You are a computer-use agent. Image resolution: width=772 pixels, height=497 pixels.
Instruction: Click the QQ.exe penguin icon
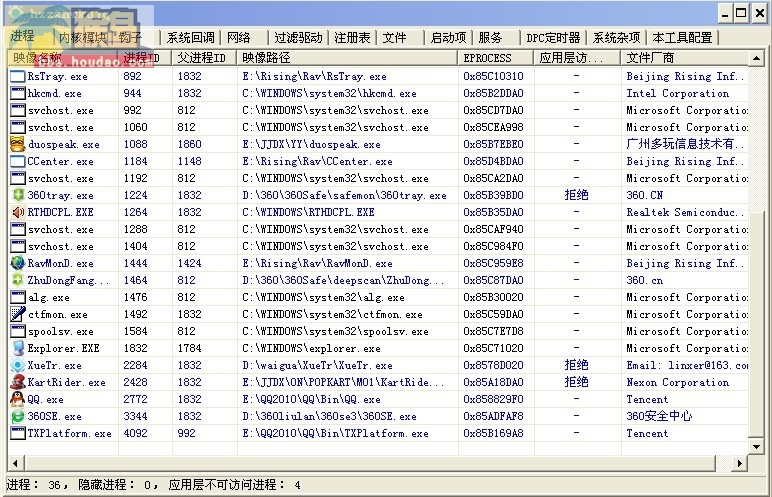[18, 399]
